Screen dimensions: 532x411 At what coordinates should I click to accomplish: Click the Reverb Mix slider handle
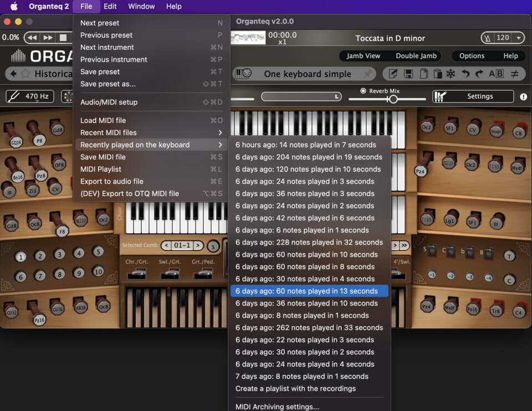pos(393,99)
